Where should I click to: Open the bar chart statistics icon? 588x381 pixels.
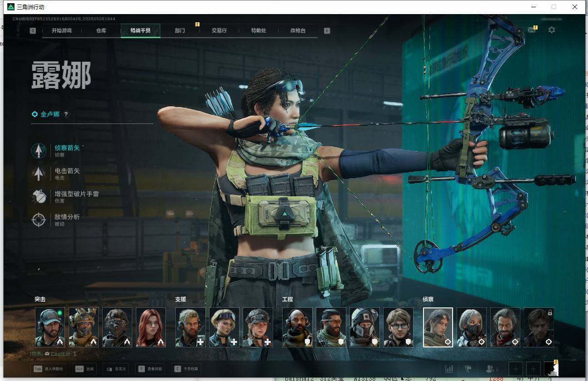pos(449,369)
